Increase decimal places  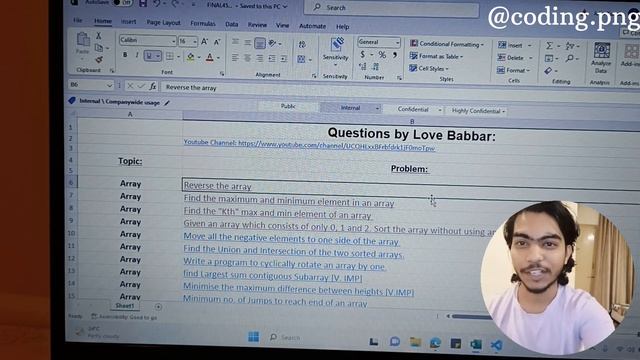point(362,66)
